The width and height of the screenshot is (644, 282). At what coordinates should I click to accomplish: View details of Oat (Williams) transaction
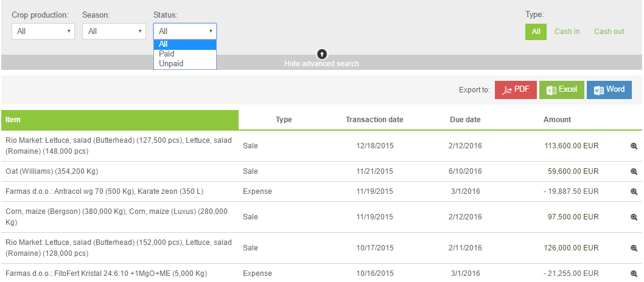pyautogui.click(x=634, y=171)
